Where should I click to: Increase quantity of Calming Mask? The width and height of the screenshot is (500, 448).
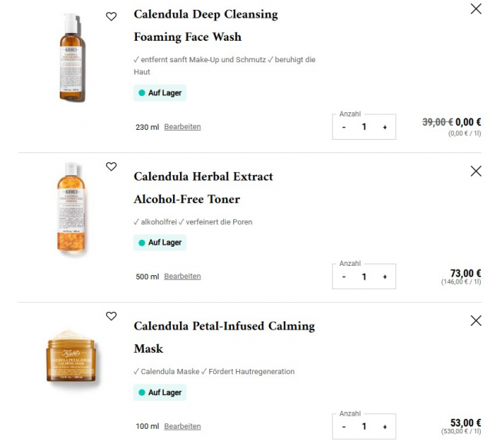coord(385,426)
